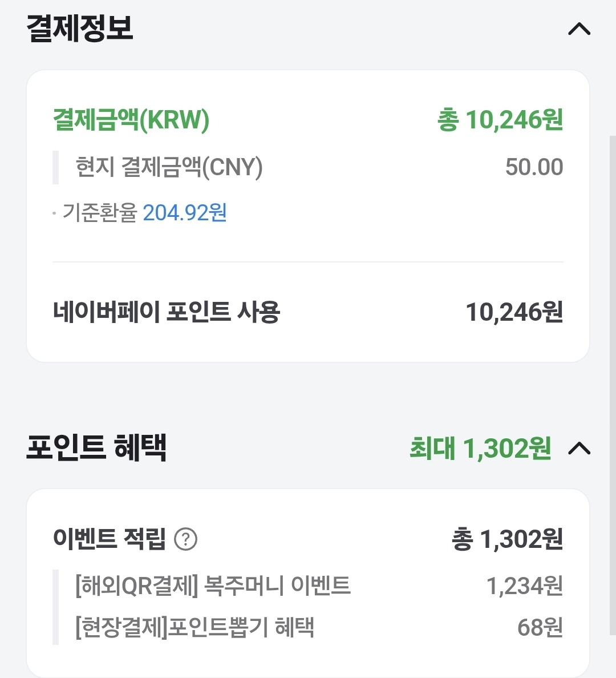This screenshot has width=616, height=678.
Task: Collapse the 결제정보 section chevron
Action: point(579,29)
